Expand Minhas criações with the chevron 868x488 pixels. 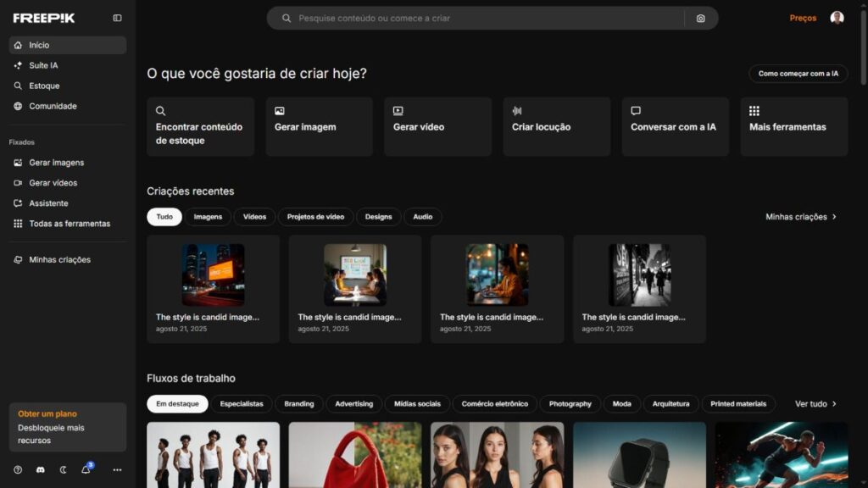pyautogui.click(x=834, y=217)
